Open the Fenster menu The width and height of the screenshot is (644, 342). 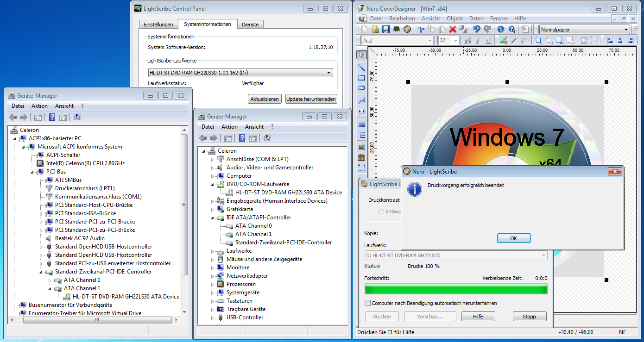coord(499,19)
